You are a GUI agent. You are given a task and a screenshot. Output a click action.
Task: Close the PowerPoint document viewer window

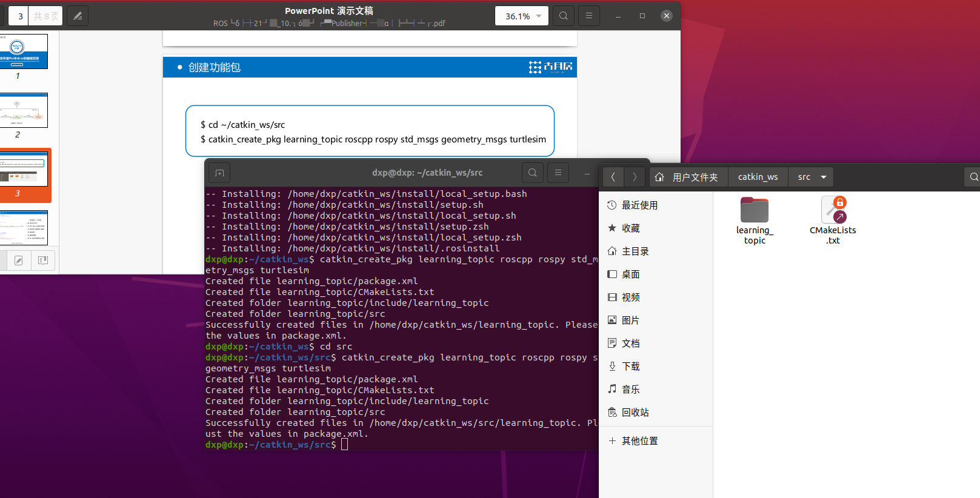(667, 16)
